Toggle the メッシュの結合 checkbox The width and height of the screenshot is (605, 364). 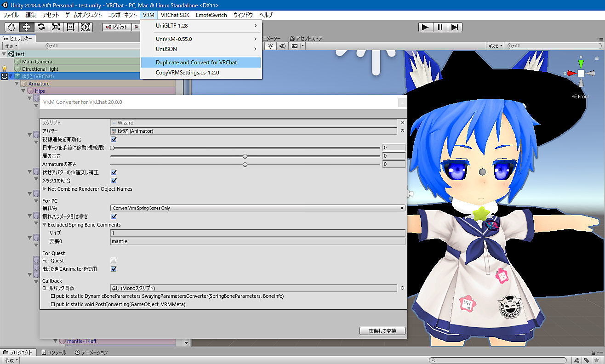point(114,181)
